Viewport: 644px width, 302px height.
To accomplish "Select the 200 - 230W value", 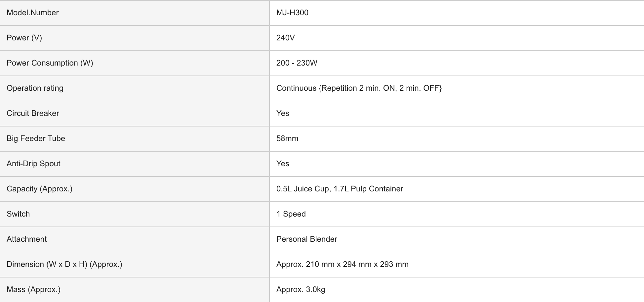I will [297, 63].
